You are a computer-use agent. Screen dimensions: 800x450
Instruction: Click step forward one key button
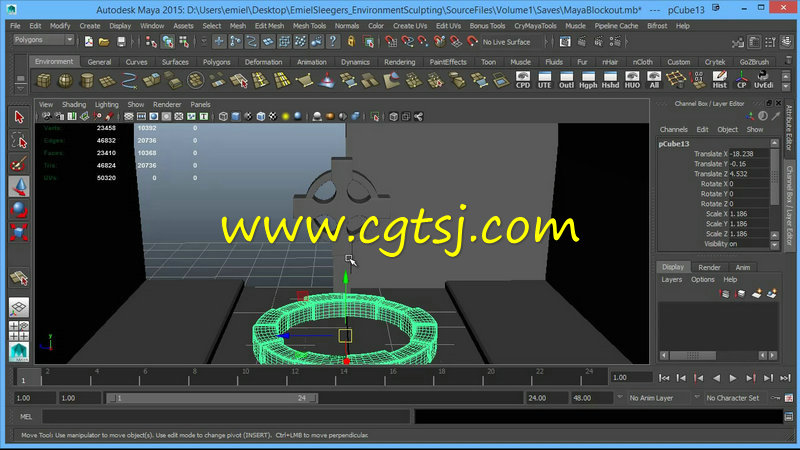pos(751,378)
